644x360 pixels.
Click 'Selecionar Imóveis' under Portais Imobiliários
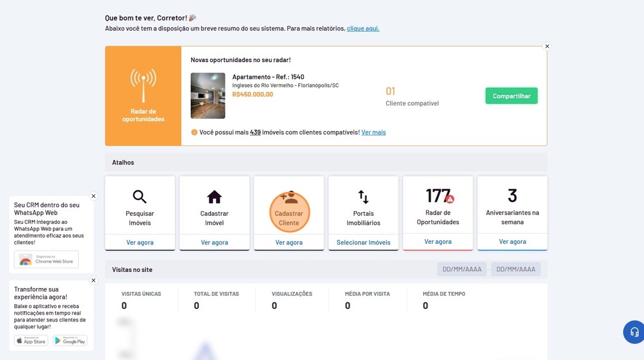(363, 243)
